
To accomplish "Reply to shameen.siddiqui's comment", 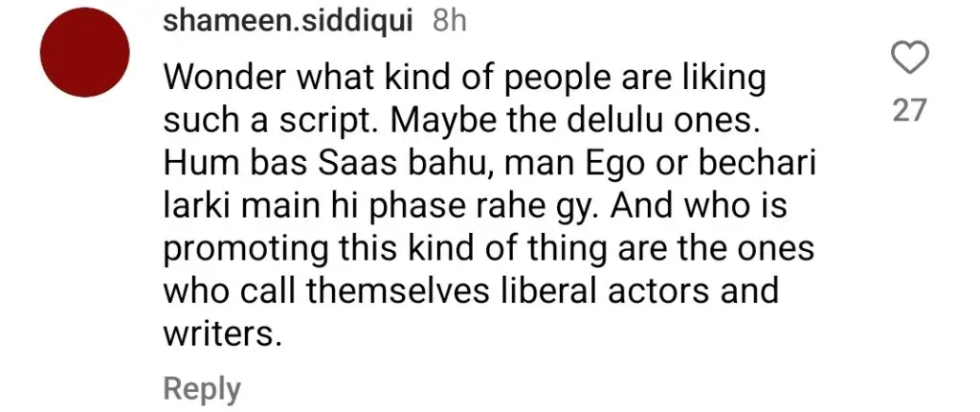I will (202, 388).
